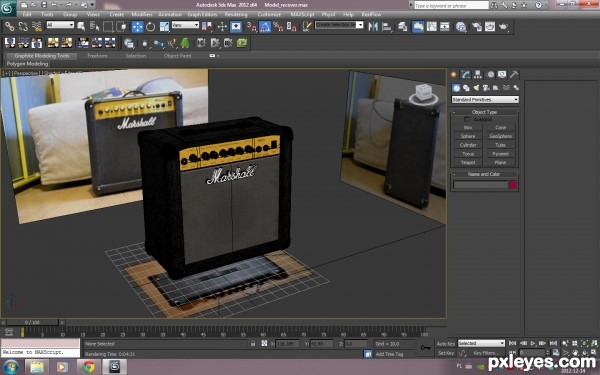Viewport: 600px width, 375px height.
Task: Select the Link tool (chain icon)
Action: click(10, 26)
